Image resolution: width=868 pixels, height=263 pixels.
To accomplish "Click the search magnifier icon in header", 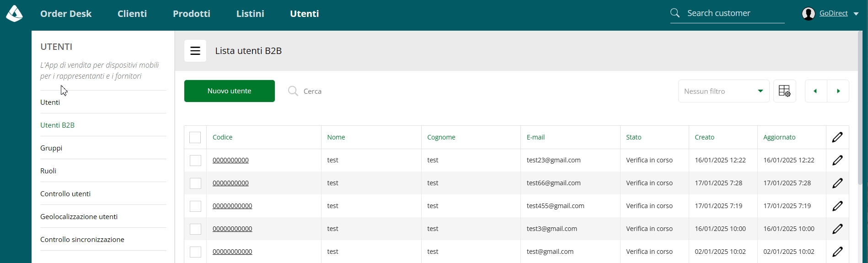I will pos(675,13).
